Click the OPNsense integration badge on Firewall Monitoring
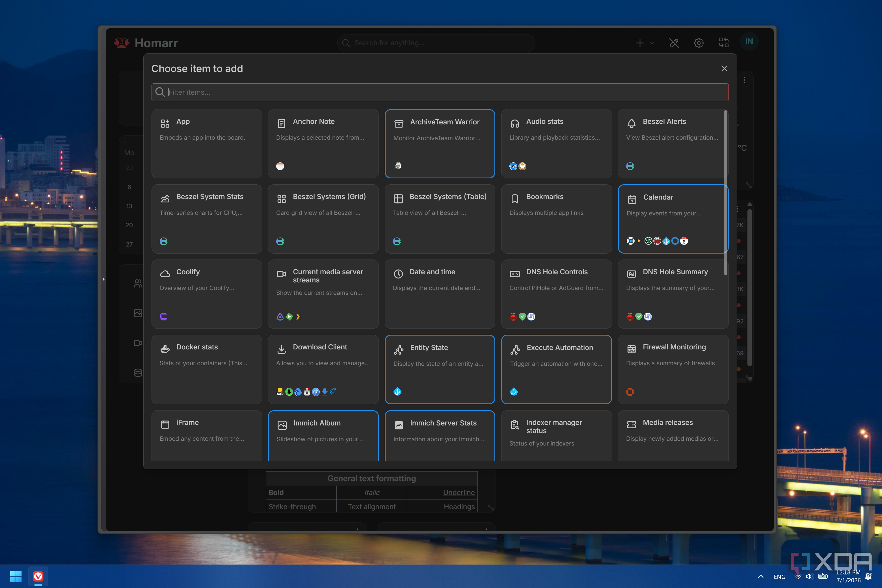The height and width of the screenshot is (588, 882). click(630, 392)
